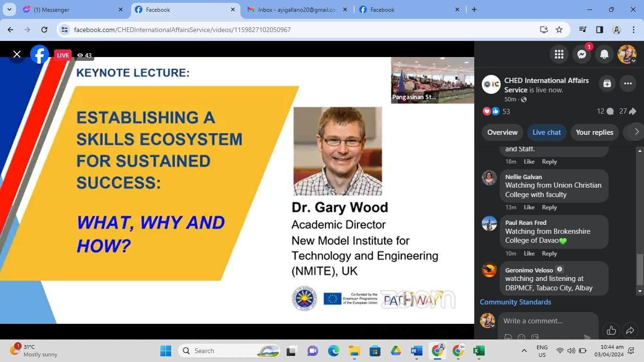Switch to the Gmail Inbox browser tab
Screen dimensions: 644x362
point(297,9)
